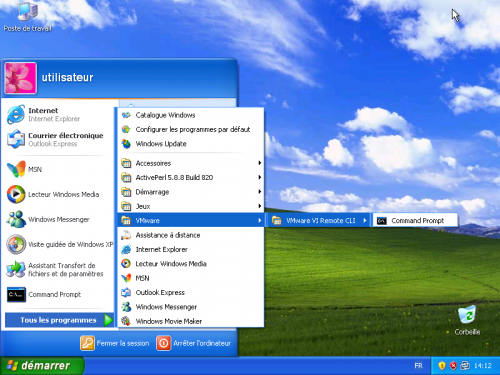Image resolution: width=500 pixels, height=375 pixels.
Task: Open MSN in programs list
Action: [x=191, y=278]
